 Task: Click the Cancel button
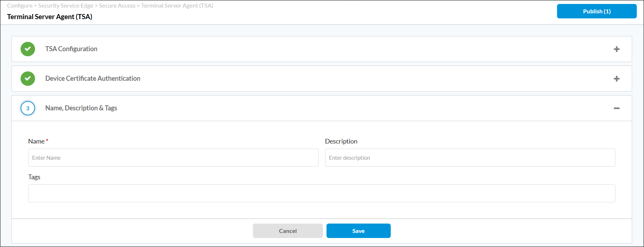pyautogui.click(x=288, y=231)
